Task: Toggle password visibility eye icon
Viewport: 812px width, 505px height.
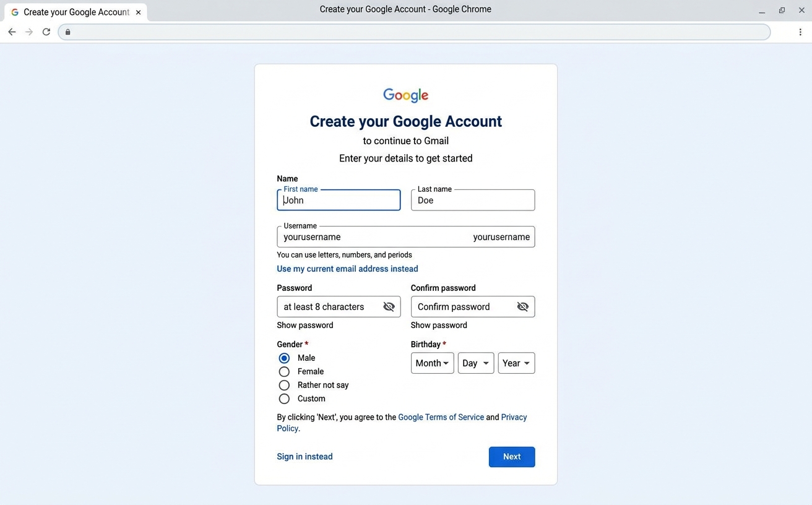Action: pyautogui.click(x=389, y=306)
